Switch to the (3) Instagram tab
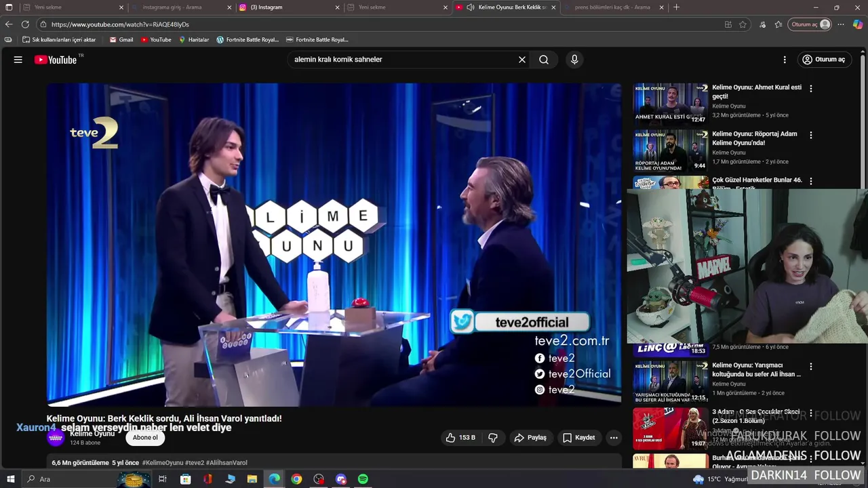868x488 pixels. click(x=289, y=7)
